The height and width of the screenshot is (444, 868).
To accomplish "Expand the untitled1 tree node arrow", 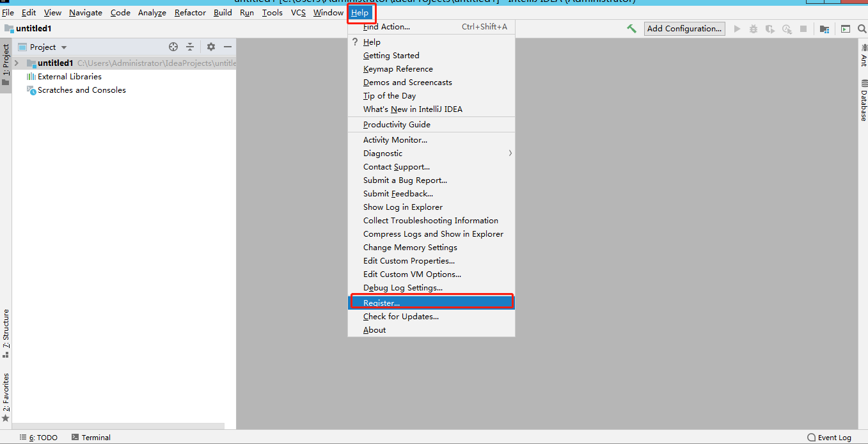I will [x=17, y=63].
